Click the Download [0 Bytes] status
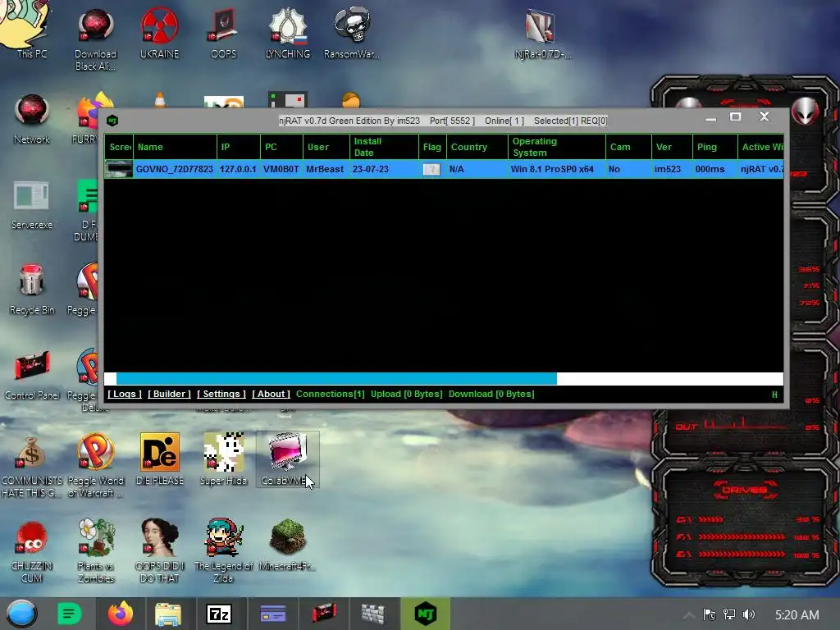This screenshot has width=840, height=630. coord(491,394)
